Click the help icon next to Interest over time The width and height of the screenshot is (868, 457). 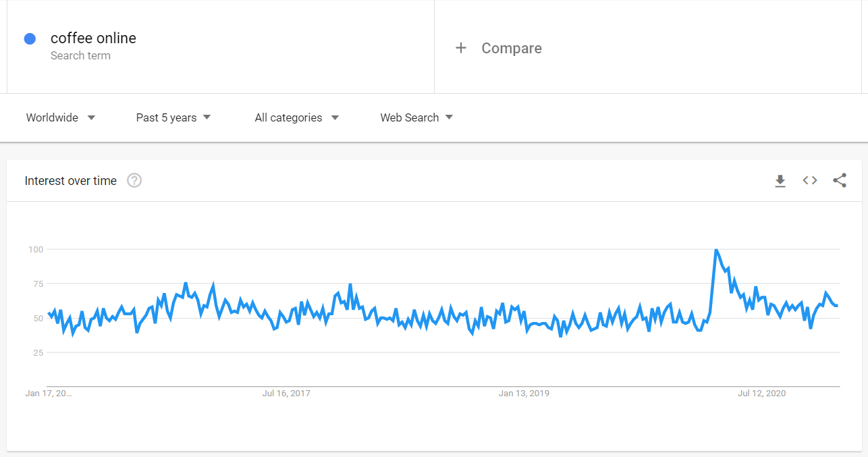click(134, 180)
